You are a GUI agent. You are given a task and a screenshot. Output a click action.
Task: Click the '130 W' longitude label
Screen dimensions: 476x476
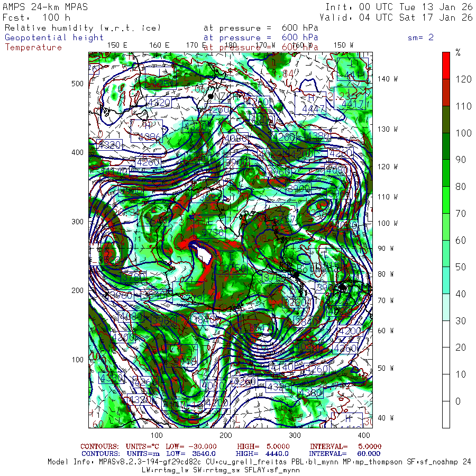[x=388, y=129]
